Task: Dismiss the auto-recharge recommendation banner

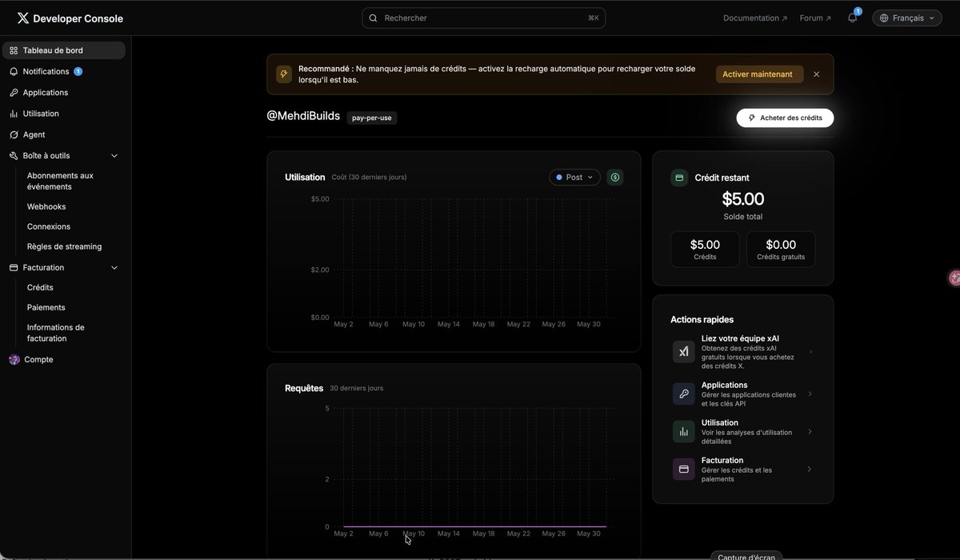Action: coord(816,74)
